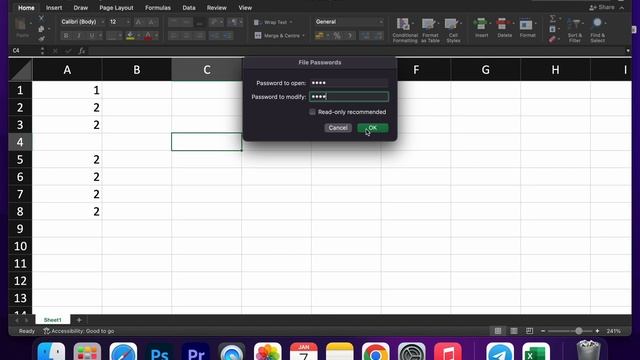Viewport: 640px width, 360px height.
Task: Open the General number format dropdown
Action: click(349, 22)
